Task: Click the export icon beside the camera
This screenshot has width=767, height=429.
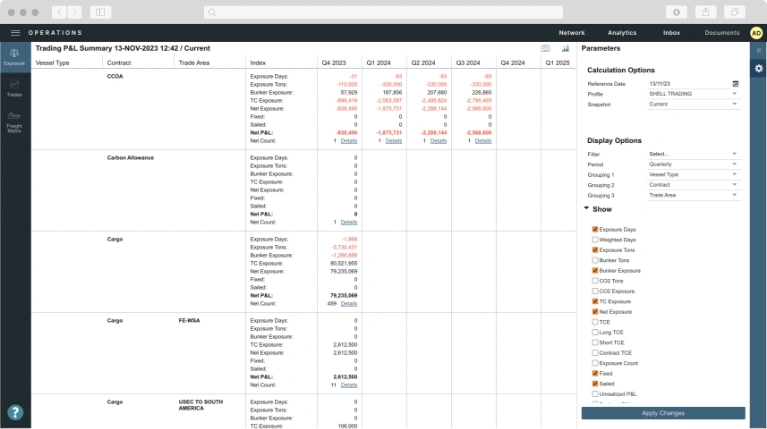Action: point(565,48)
